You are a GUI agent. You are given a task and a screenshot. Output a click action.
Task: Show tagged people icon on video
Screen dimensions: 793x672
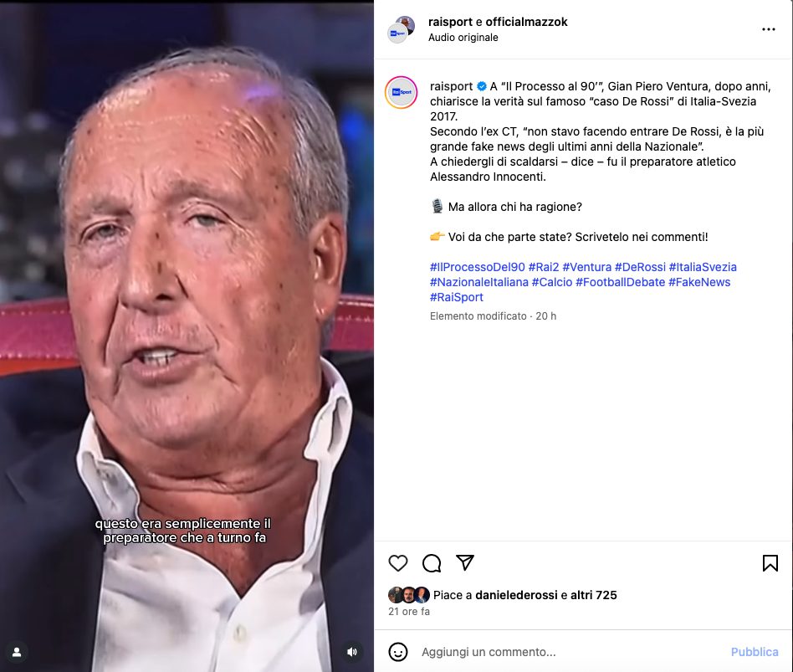17,652
